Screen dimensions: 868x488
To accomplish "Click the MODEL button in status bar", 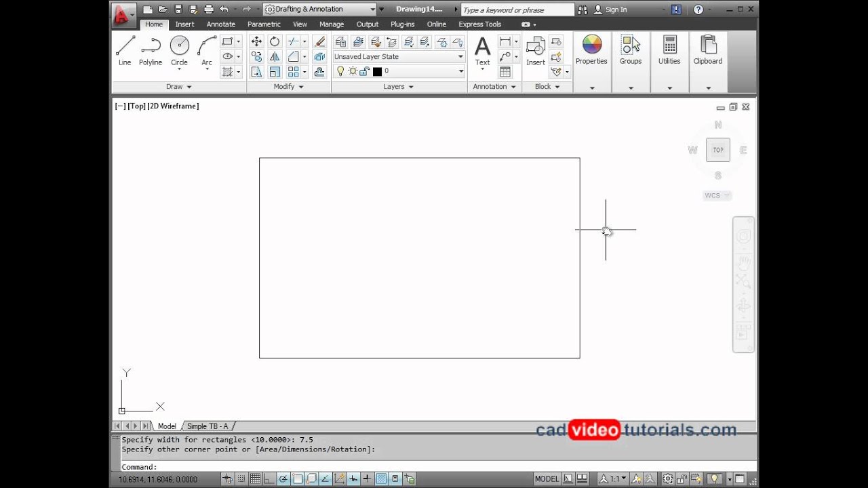I will click(x=547, y=479).
